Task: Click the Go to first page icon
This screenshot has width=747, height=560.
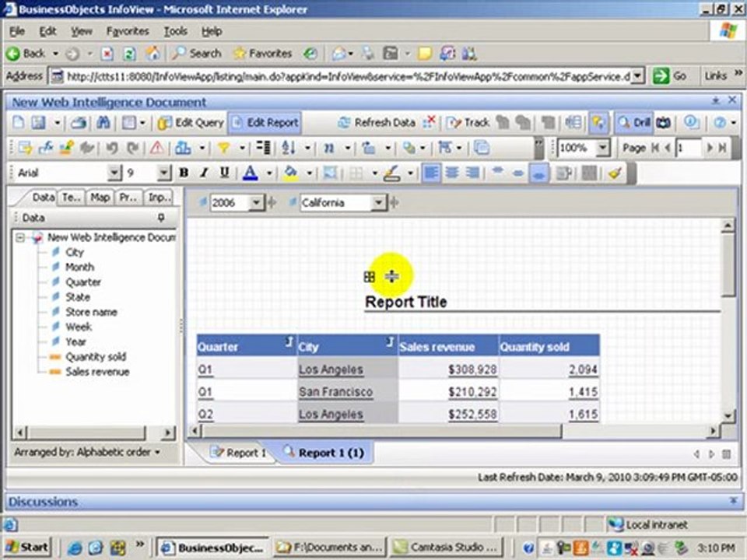Action: click(x=655, y=148)
